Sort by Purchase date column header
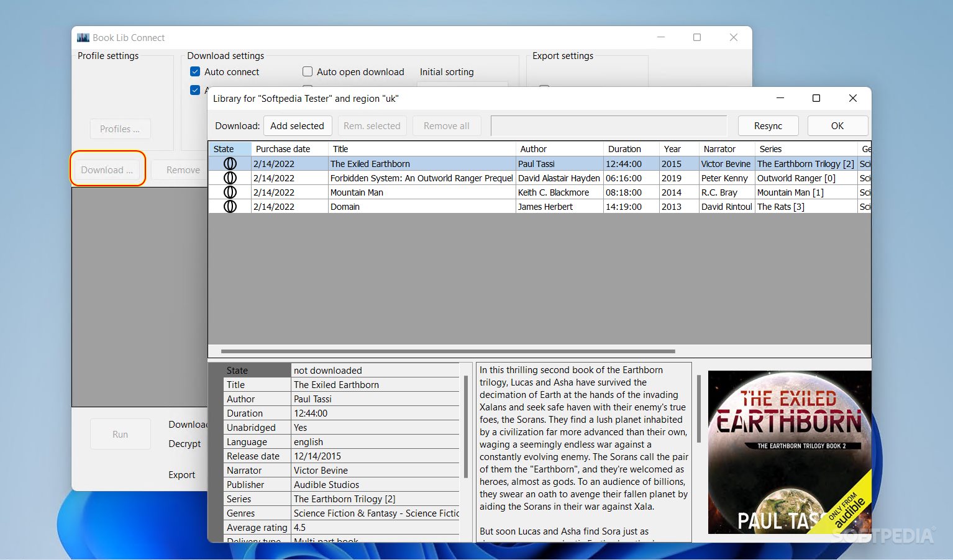The height and width of the screenshot is (560, 953). click(290, 149)
